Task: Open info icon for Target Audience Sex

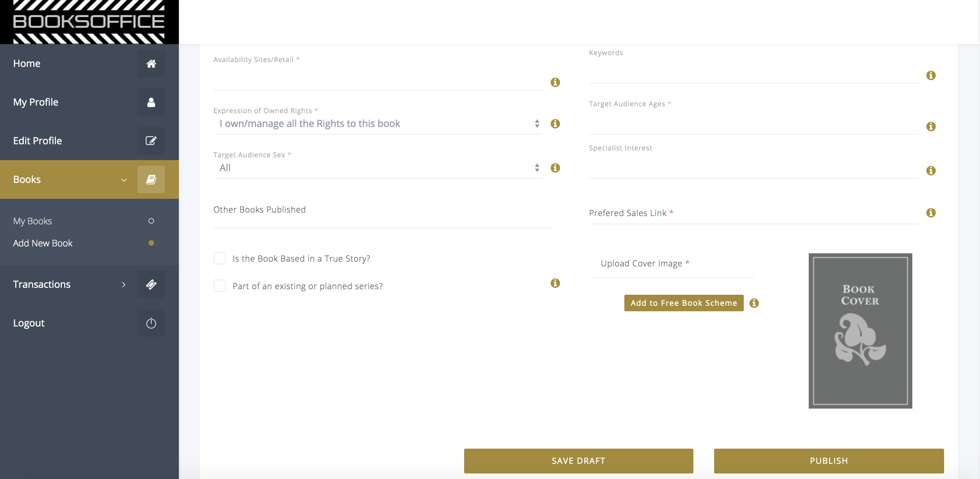Action: 555,168
